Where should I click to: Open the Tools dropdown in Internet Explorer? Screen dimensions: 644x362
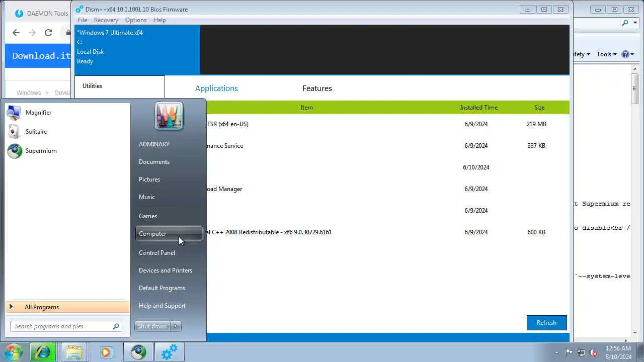pyautogui.click(x=606, y=54)
